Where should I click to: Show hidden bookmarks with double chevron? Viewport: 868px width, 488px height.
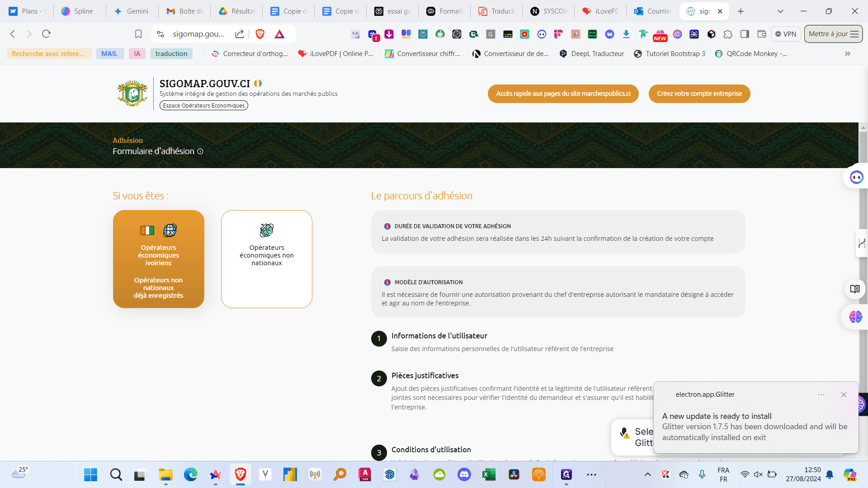point(848,54)
